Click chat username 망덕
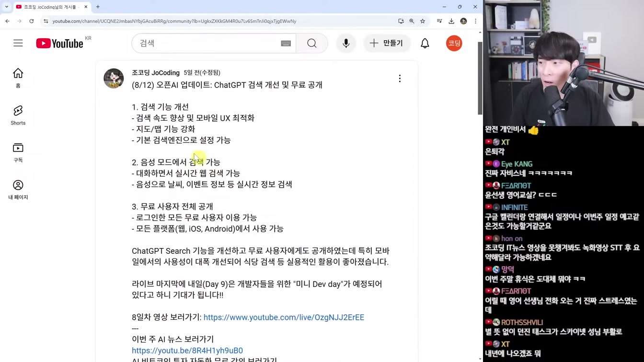Viewport: 644px width, 362px height. tap(507, 270)
